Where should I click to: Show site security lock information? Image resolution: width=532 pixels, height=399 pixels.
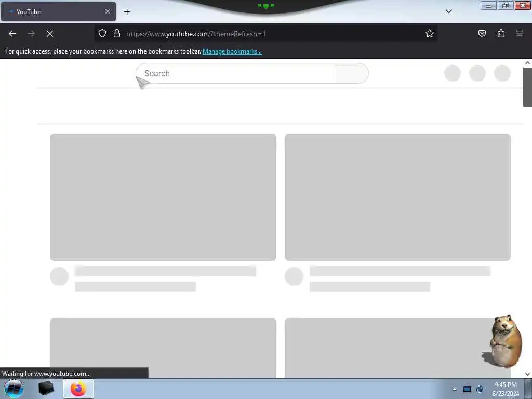tap(117, 33)
